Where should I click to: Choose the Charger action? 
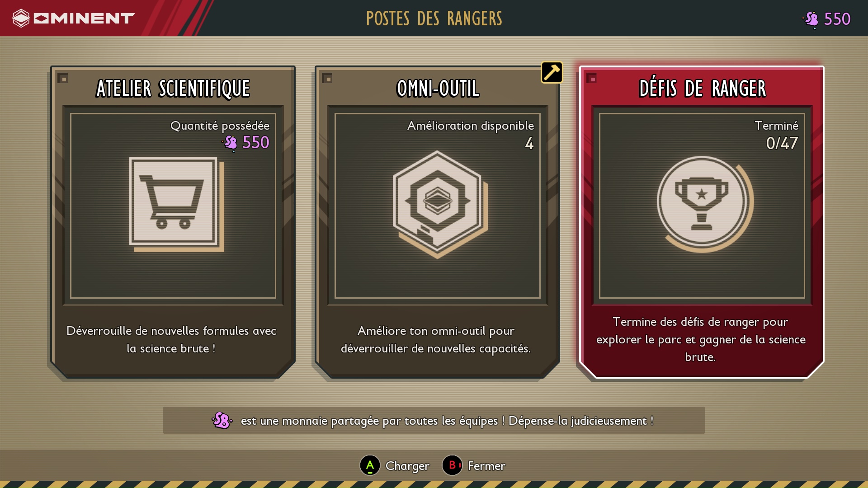point(407,466)
